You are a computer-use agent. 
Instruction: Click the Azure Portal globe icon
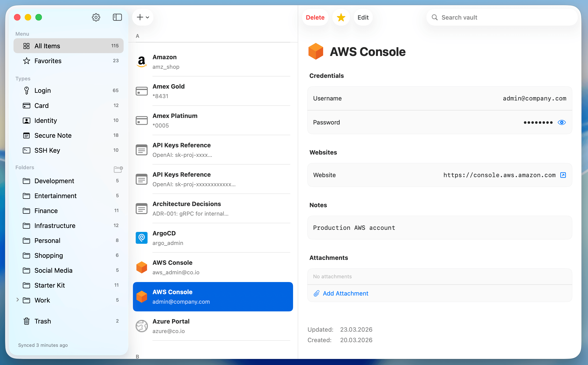pos(142,326)
